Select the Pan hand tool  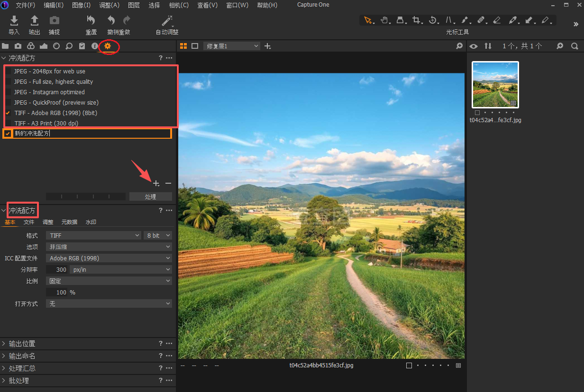pyautogui.click(x=384, y=20)
